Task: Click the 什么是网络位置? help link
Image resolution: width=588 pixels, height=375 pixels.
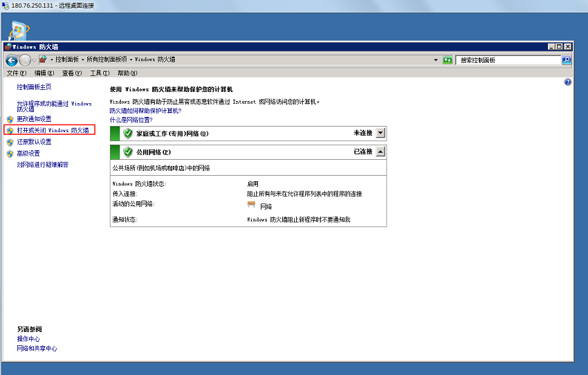Action: [x=131, y=120]
